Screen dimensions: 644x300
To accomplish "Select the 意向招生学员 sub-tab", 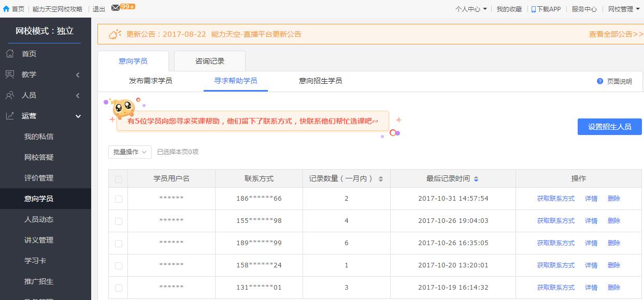I will pos(320,81).
